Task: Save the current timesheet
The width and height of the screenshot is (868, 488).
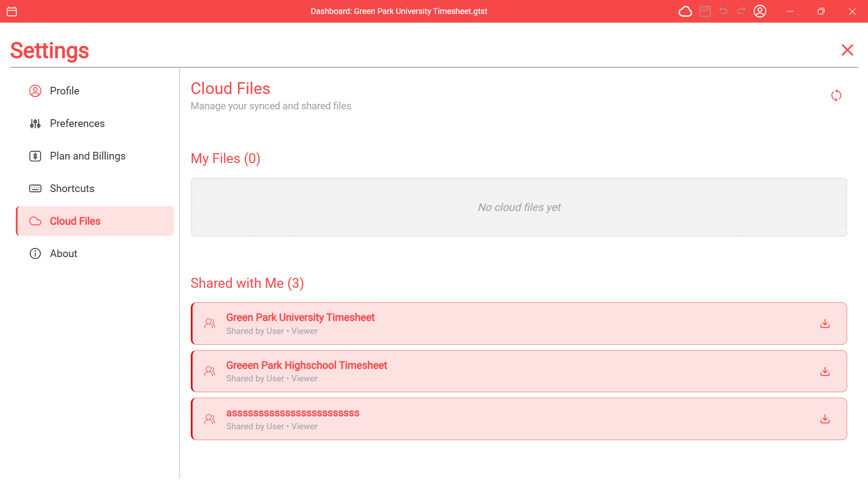Action: (x=705, y=11)
